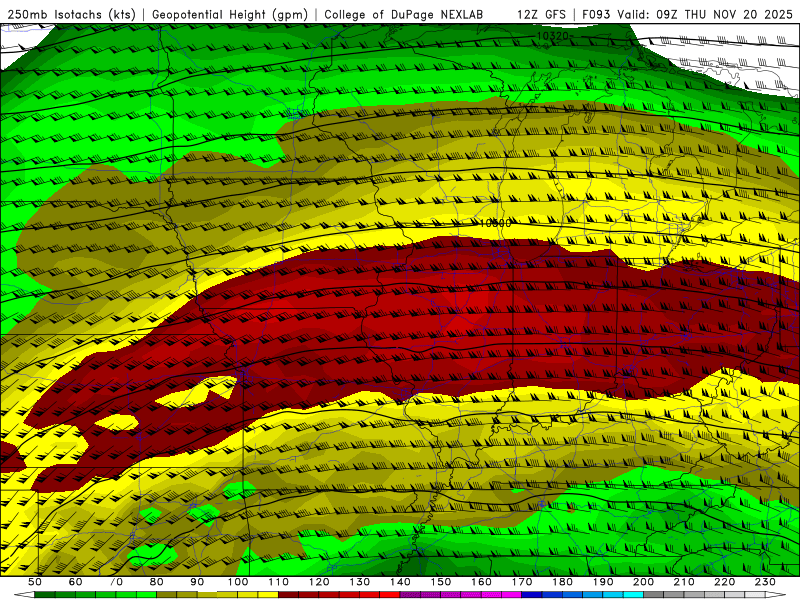Click the "250mb Isotachs (kts)" title text
This screenshot has width=800, height=600.
coord(71,15)
